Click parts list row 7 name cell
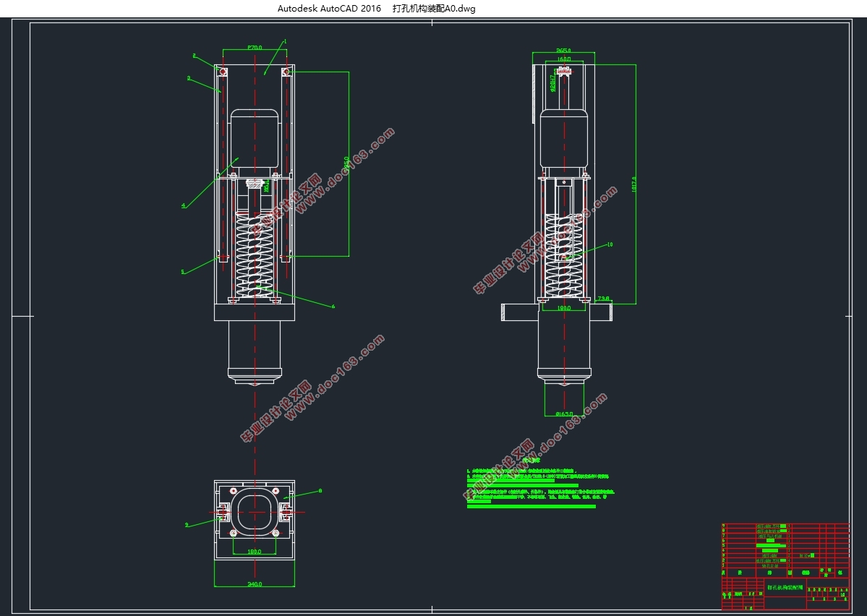Viewport: 867px width, 616px height. (x=771, y=536)
